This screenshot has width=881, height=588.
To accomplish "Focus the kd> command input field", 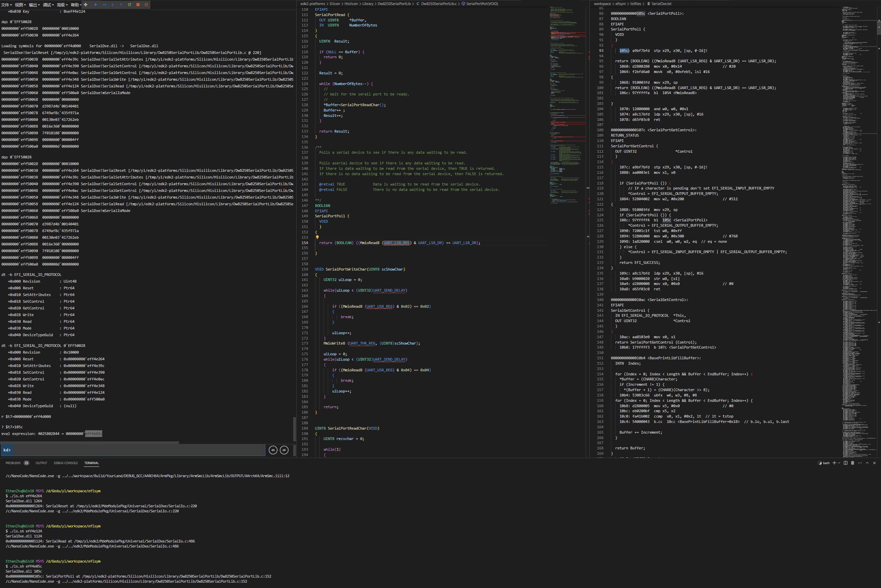I will tap(139, 450).
